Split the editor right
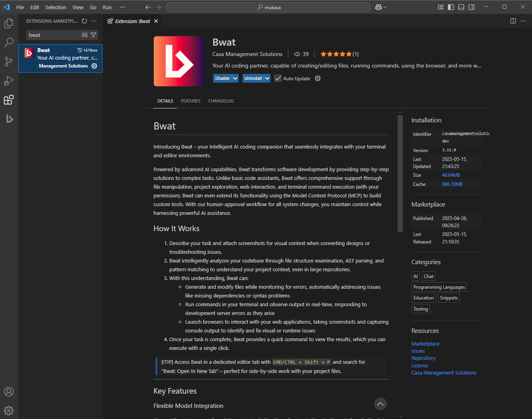The height and width of the screenshot is (419, 532). click(x=513, y=21)
